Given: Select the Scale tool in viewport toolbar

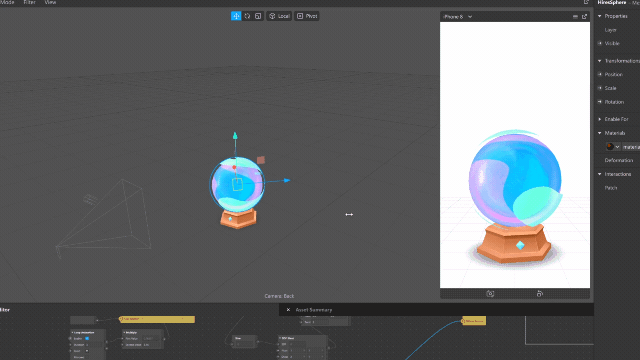Looking at the screenshot, I should coord(258,16).
